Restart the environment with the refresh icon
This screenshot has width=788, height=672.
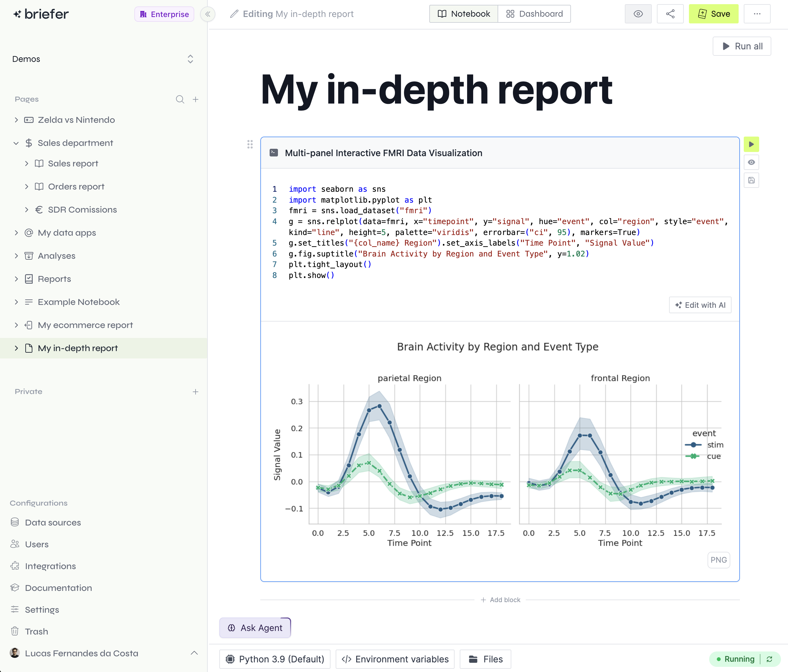coord(769,659)
